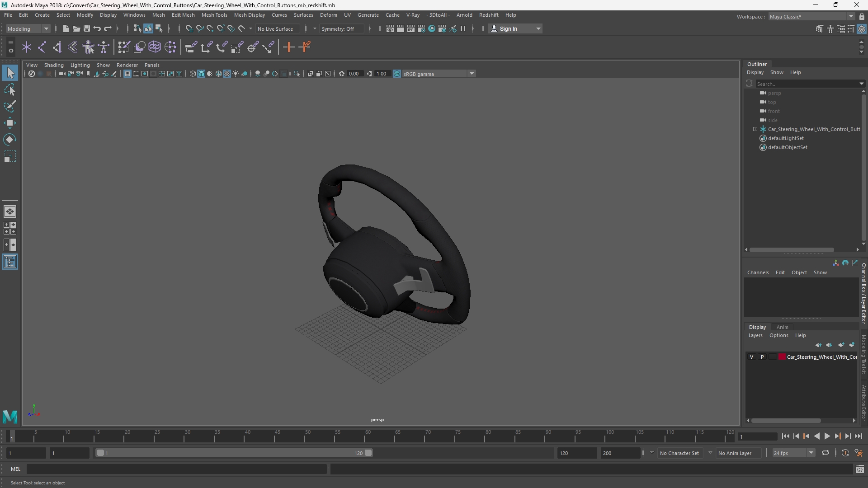Click the Symmetry: Off button
Image resolution: width=868 pixels, height=488 pixels.
coord(338,29)
